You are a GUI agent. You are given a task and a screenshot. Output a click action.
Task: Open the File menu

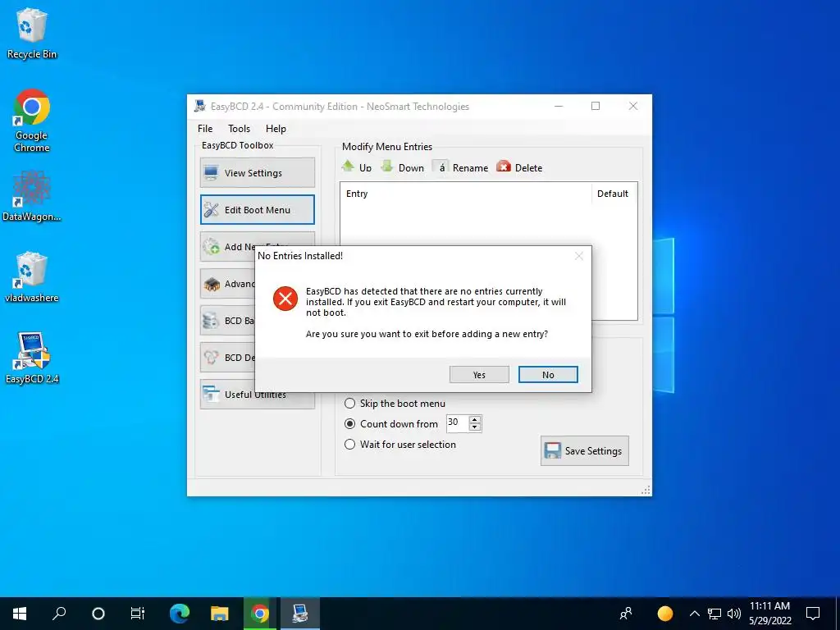coord(205,129)
